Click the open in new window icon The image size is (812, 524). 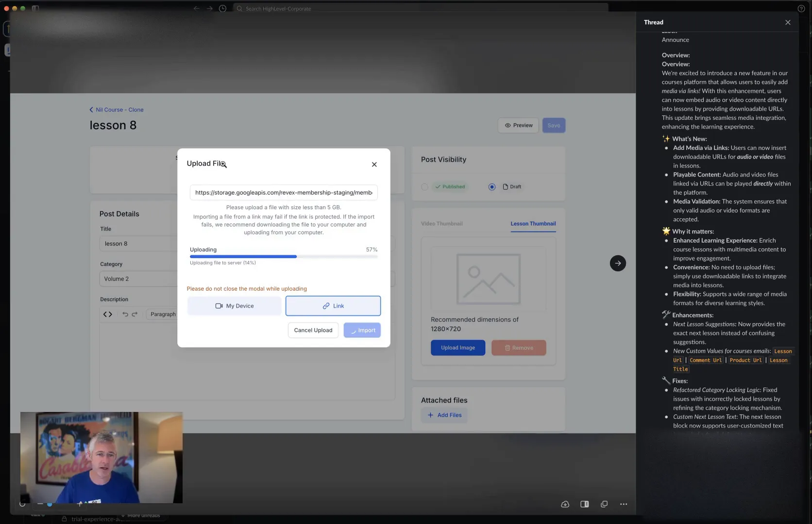pos(604,504)
